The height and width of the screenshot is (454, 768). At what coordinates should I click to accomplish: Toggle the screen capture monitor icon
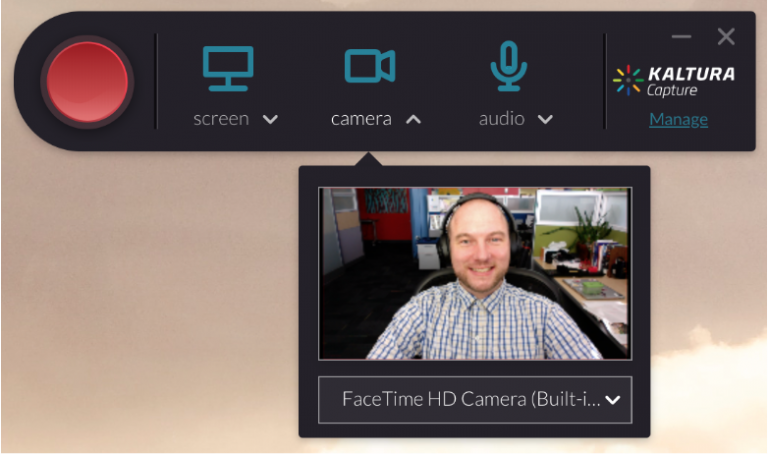(x=228, y=66)
